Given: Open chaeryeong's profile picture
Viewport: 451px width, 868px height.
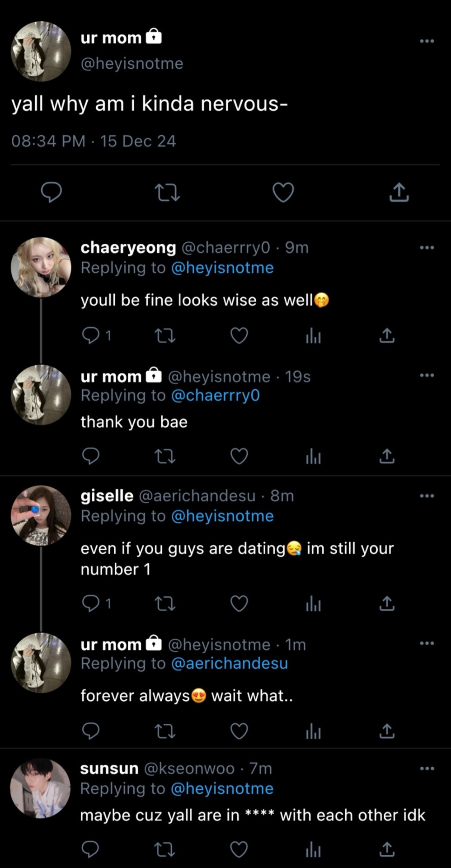Looking at the screenshot, I should tap(41, 267).
